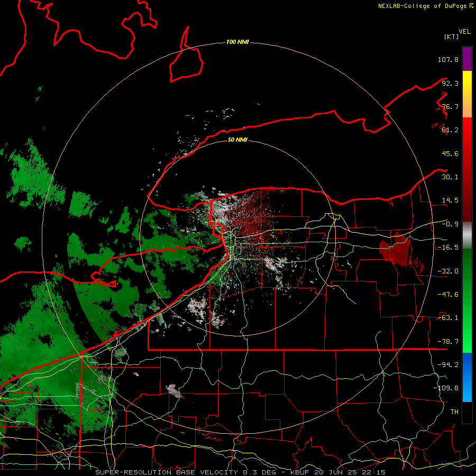
Task: Click the TH legend label
Action: [x=454, y=412]
